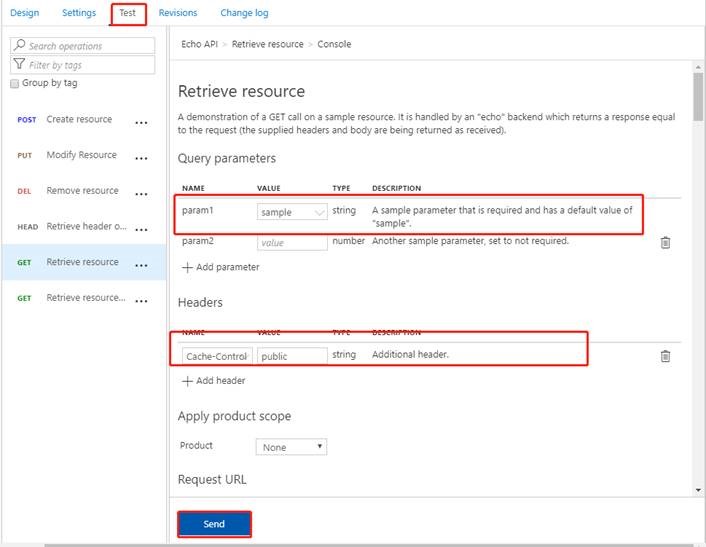
Task: Open ellipsis menu for Remove resource
Action: point(141,193)
